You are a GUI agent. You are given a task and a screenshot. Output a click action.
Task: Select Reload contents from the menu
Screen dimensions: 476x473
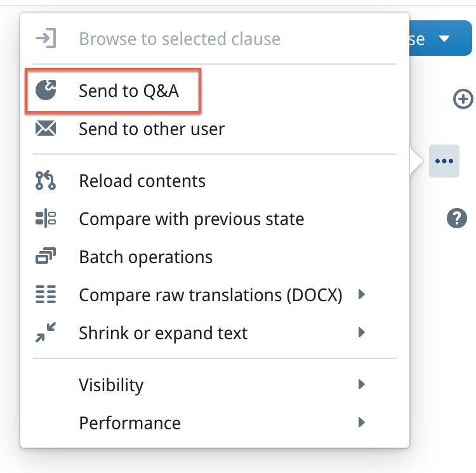point(142,181)
